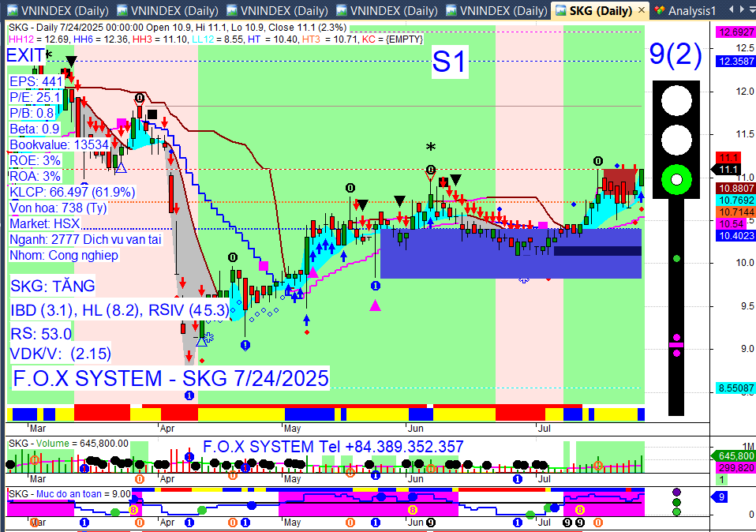Click the May label on main price axis
The image size is (756, 532).
pos(292,429)
